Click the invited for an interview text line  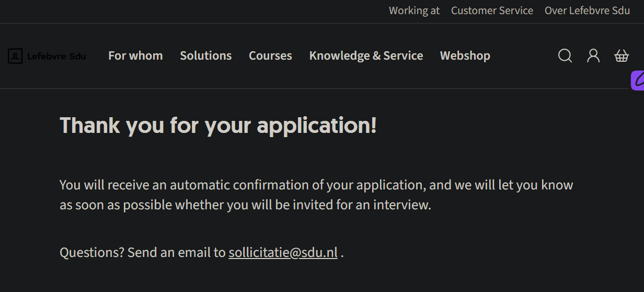pyautogui.click(x=245, y=205)
